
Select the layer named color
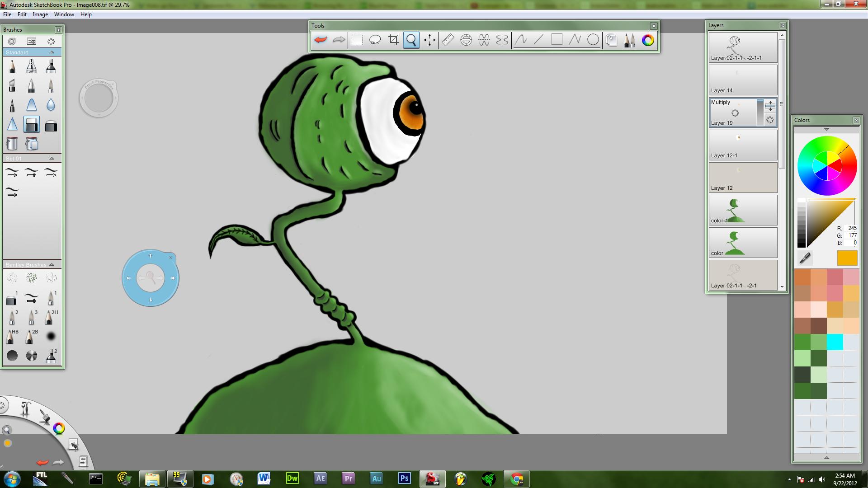(743, 243)
